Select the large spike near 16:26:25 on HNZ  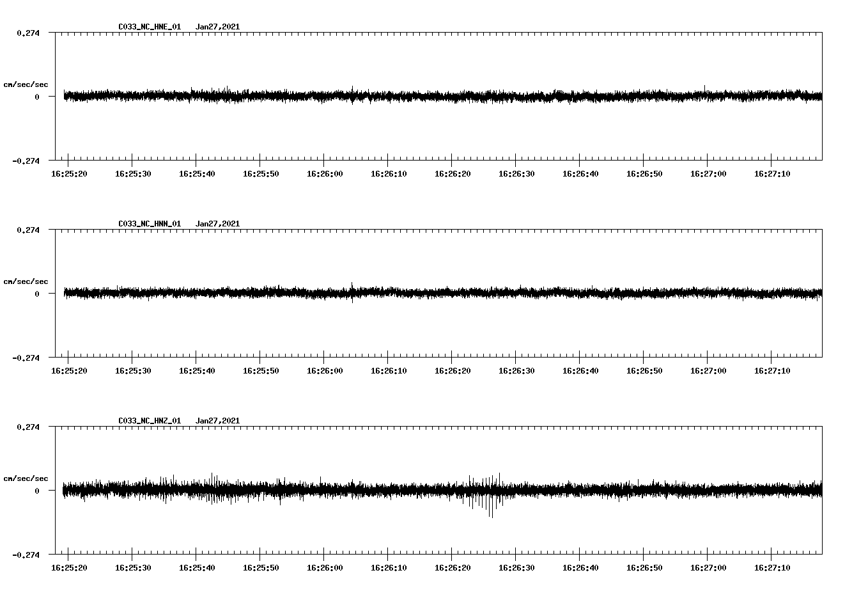click(x=490, y=505)
